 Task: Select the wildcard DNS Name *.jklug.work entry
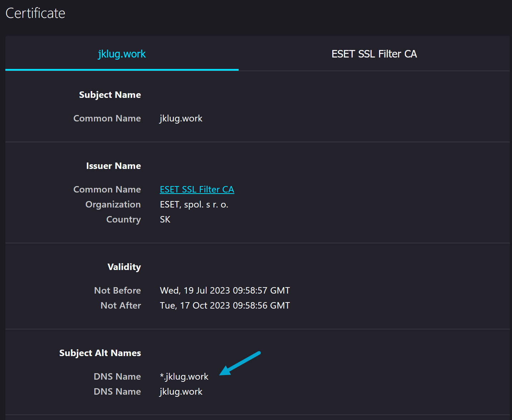point(184,376)
